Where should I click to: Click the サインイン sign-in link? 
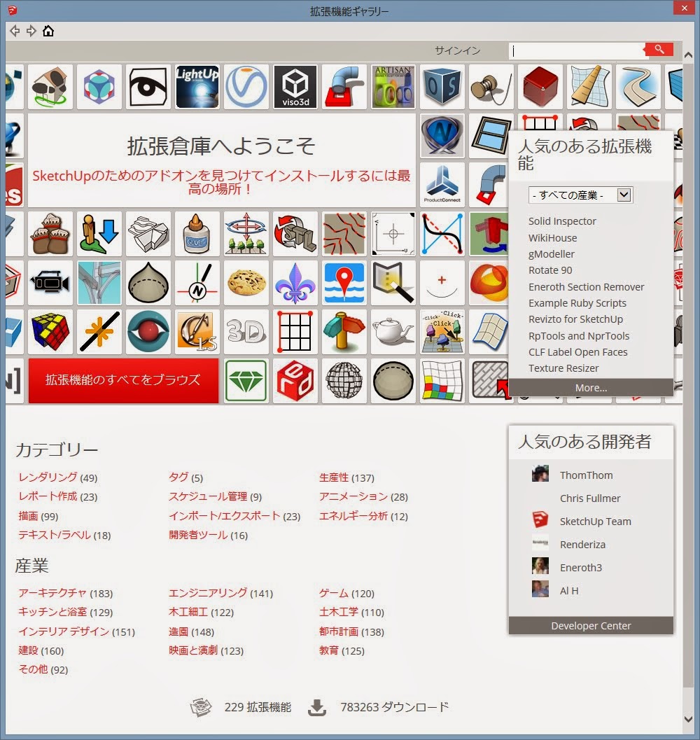point(457,50)
